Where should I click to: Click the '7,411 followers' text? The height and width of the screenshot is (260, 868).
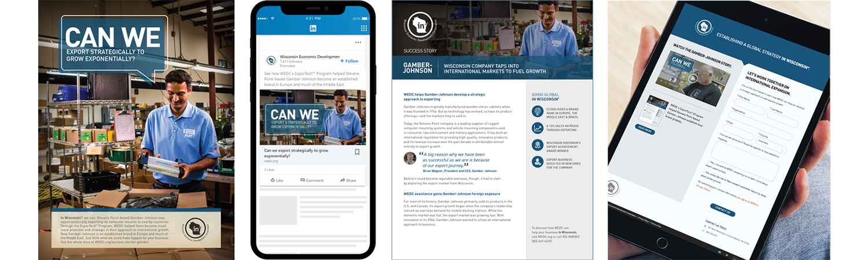292,61
